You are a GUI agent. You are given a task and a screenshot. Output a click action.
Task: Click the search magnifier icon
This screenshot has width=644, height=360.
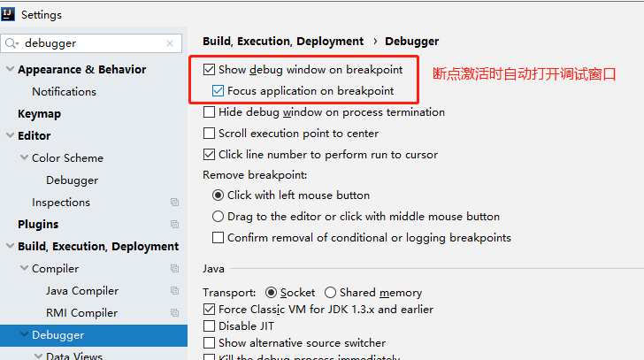pyautogui.click(x=12, y=42)
